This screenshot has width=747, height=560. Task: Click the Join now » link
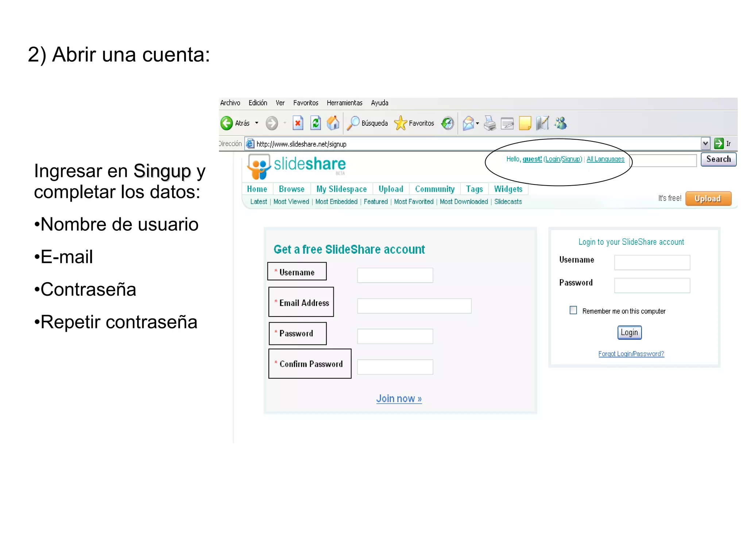click(x=399, y=398)
